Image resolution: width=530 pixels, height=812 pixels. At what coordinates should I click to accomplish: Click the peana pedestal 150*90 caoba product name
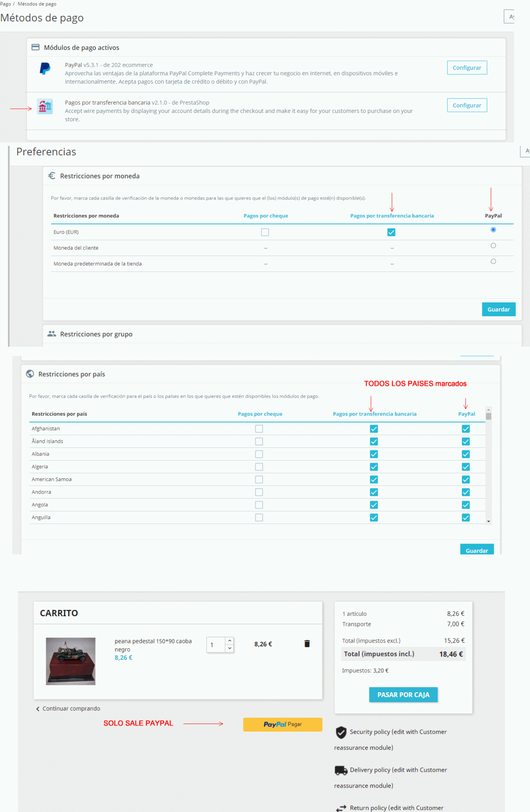click(153, 645)
